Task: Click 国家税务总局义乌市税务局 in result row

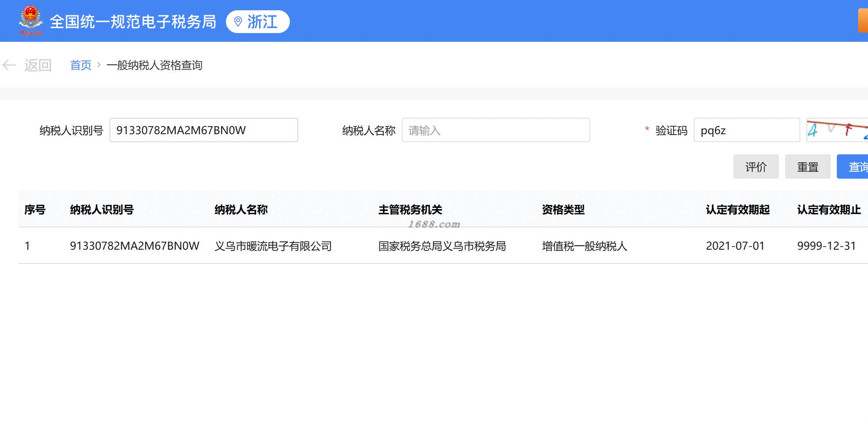Action: point(442,246)
